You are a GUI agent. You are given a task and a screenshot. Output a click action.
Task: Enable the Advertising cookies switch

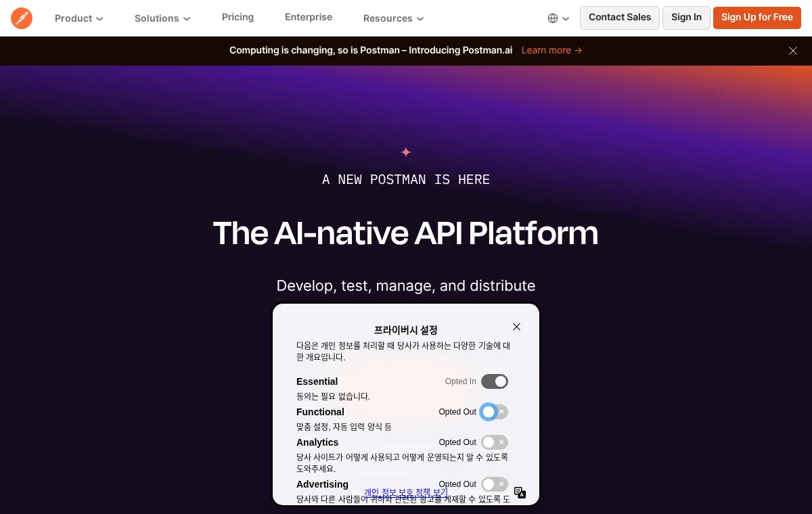495,484
